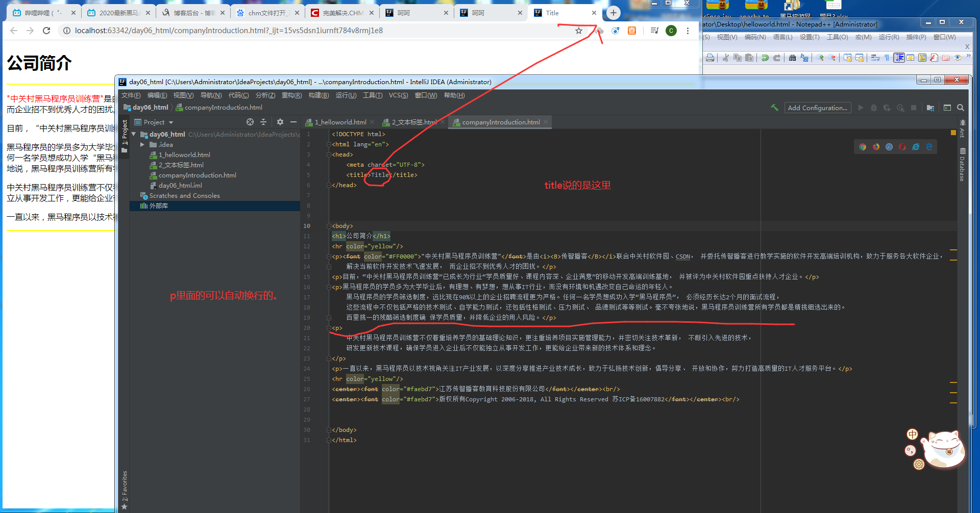Click the Redo arrow in Notepad++ toolbar

tap(777, 58)
